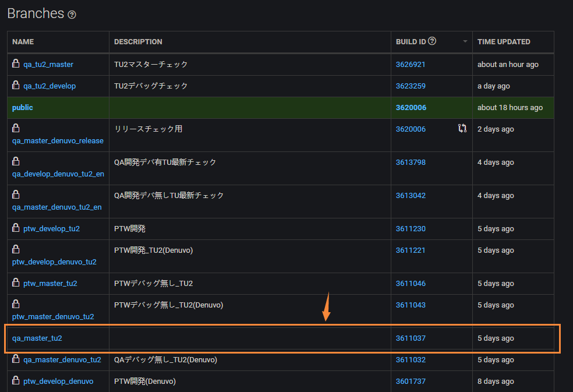Click the lock icon above qa_master_denuvo_tu2_en

16,194
